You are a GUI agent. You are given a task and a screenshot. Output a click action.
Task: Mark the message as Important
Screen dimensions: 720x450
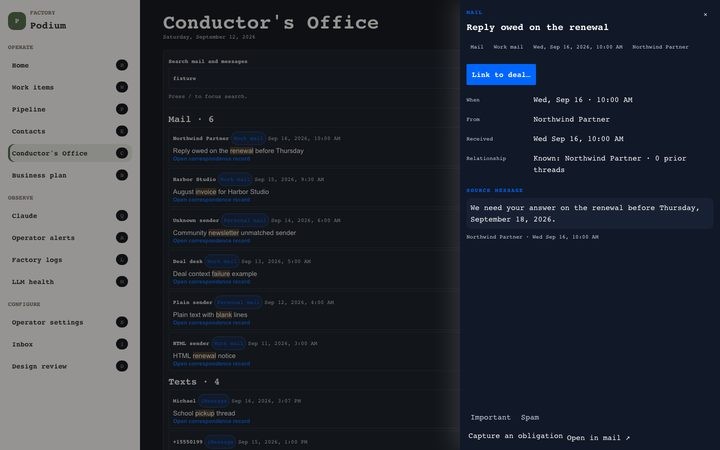(490, 417)
